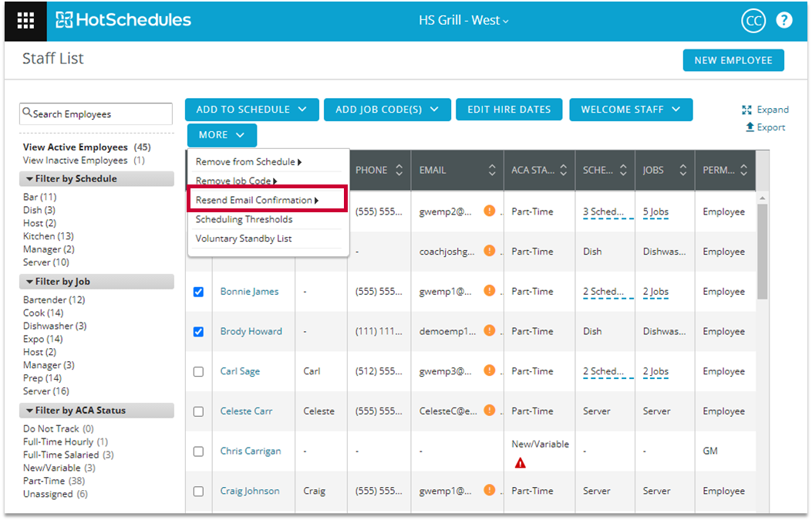Check the Carl Sage checkbox
812x521 pixels.
point(198,372)
